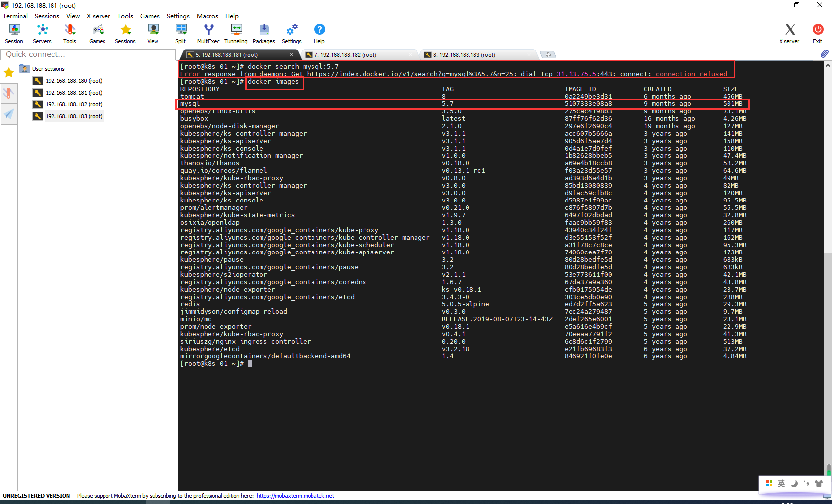Open the View menu
The image size is (832, 504).
pyautogui.click(x=73, y=16)
